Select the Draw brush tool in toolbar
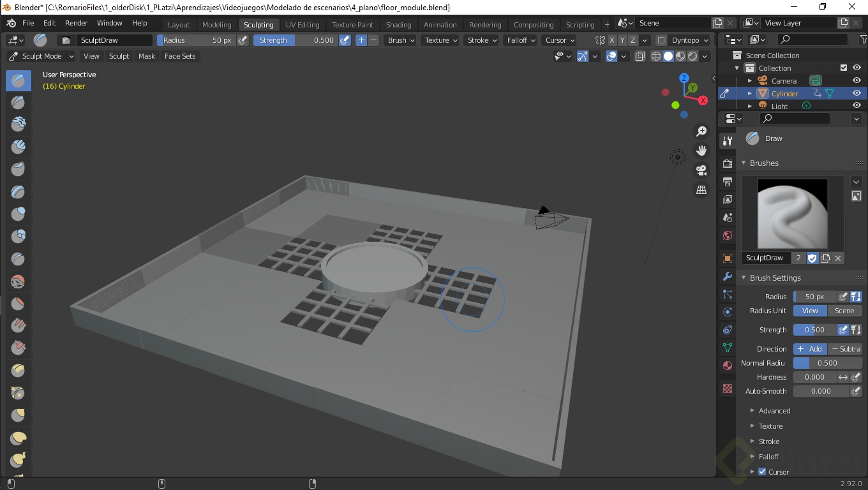Image resolution: width=868 pixels, height=490 pixels. point(18,80)
